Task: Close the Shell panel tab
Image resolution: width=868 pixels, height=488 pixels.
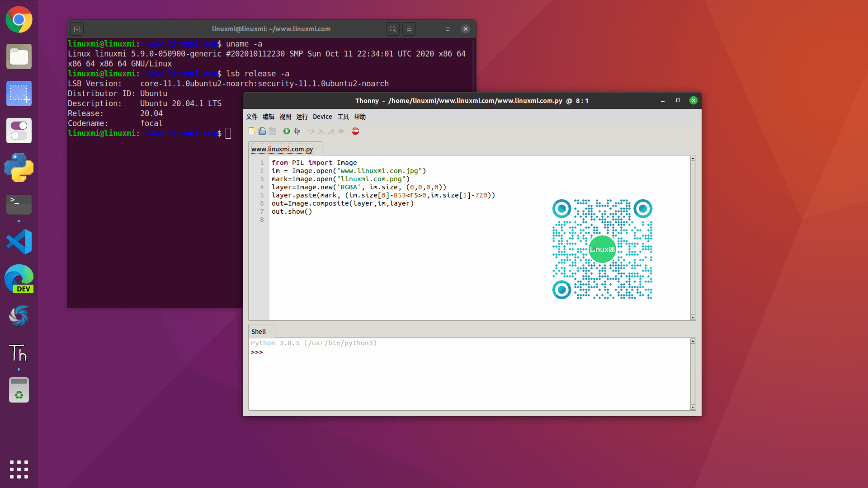Action: click(x=270, y=332)
